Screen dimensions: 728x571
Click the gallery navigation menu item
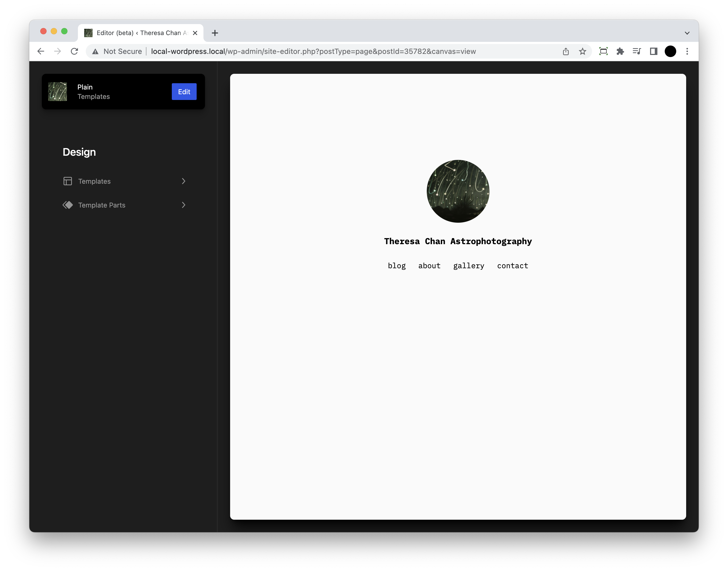[469, 265]
